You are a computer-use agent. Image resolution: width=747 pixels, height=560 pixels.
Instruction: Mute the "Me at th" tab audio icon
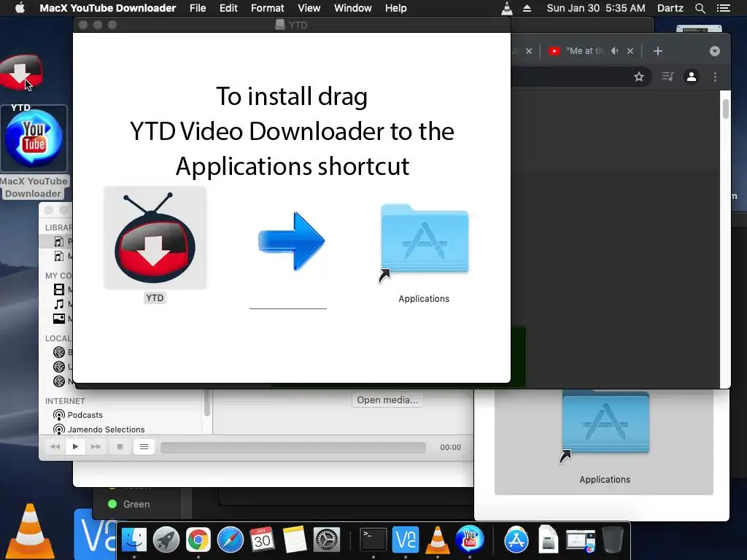click(615, 51)
